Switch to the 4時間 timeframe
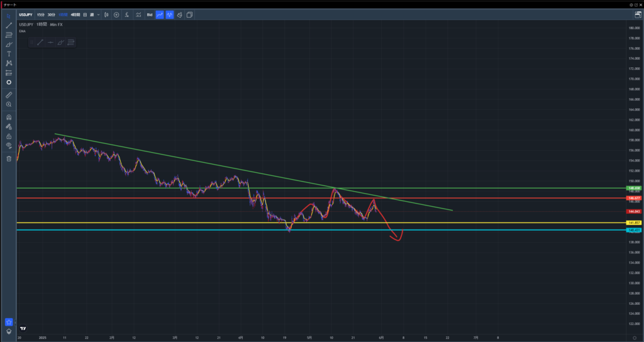This screenshot has width=644, height=342. pyautogui.click(x=75, y=15)
